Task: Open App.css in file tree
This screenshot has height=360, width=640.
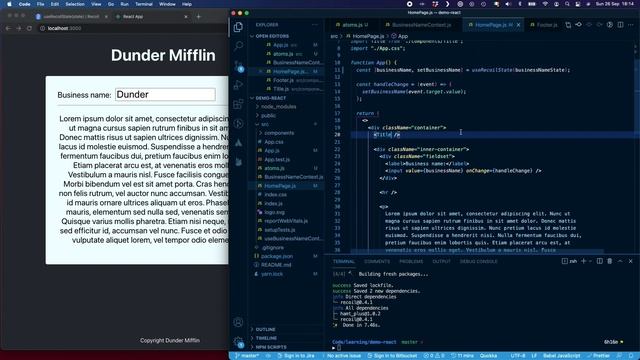Action: pos(273,142)
